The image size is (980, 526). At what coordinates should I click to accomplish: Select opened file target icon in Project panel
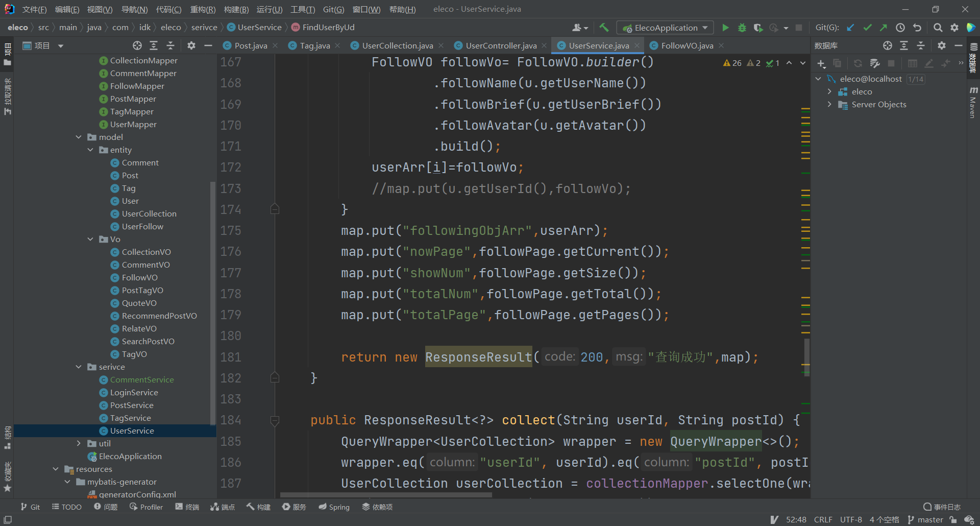pyautogui.click(x=137, y=45)
